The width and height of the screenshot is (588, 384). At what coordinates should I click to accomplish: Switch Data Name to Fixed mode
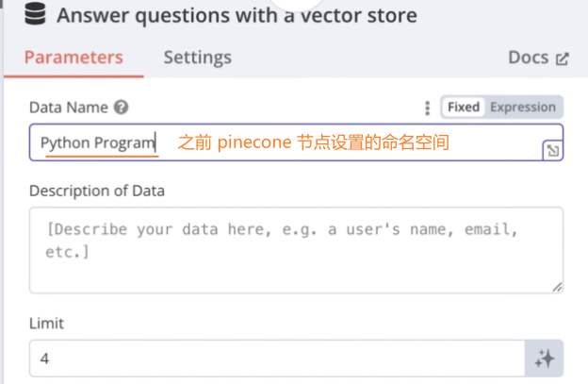point(463,108)
